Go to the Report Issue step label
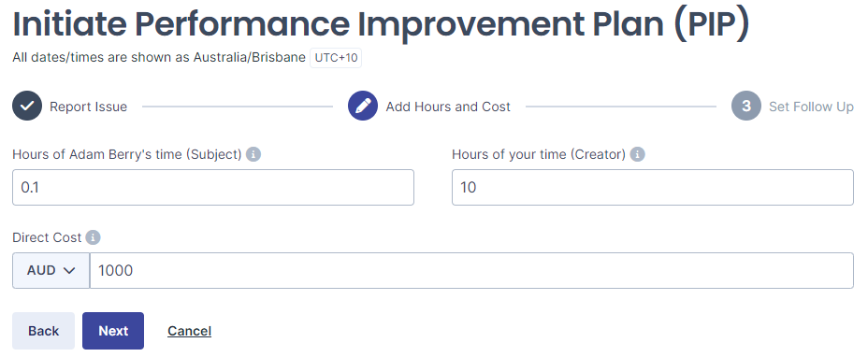868x357 pixels. pos(89,107)
